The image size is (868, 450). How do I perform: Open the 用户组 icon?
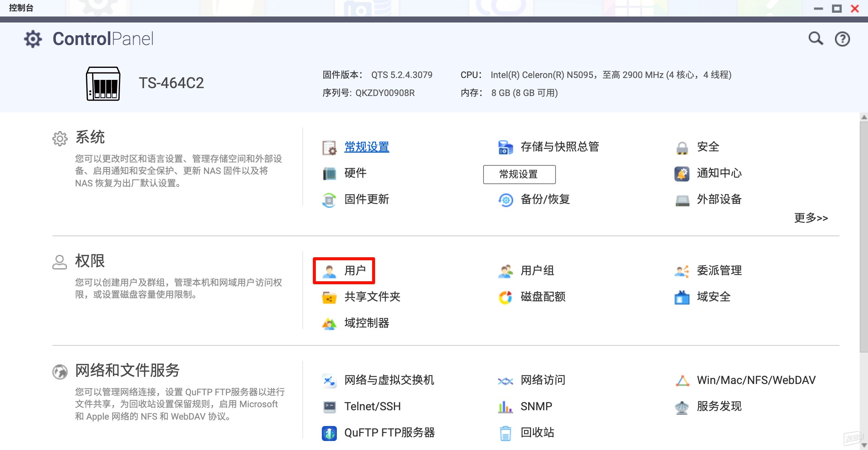point(505,271)
